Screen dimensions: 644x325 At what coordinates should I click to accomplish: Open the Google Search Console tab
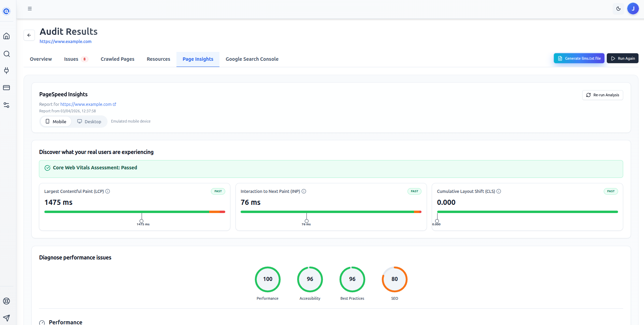252,59
